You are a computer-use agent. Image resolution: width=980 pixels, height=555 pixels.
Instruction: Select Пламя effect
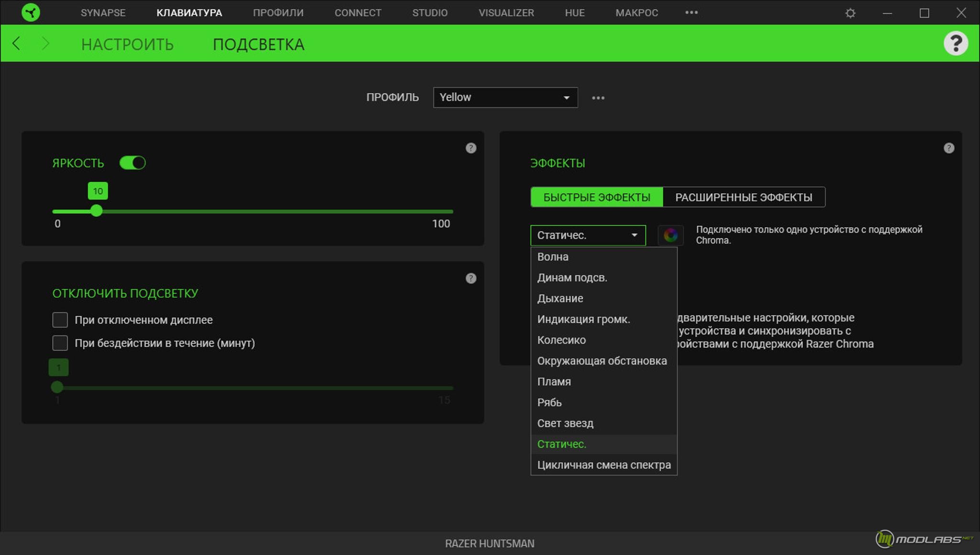(604, 381)
